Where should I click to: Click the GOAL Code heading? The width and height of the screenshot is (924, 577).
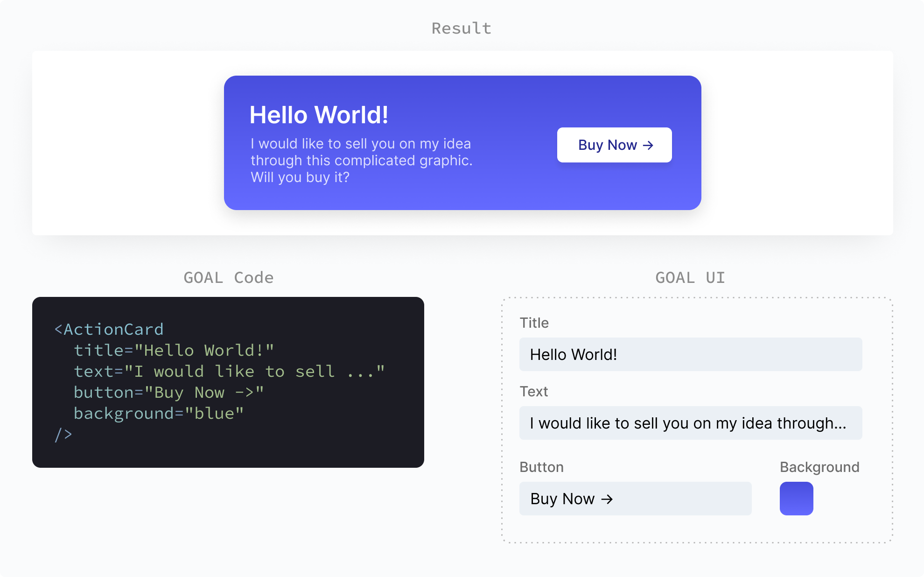pyautogui.click(x=228, y=277)
